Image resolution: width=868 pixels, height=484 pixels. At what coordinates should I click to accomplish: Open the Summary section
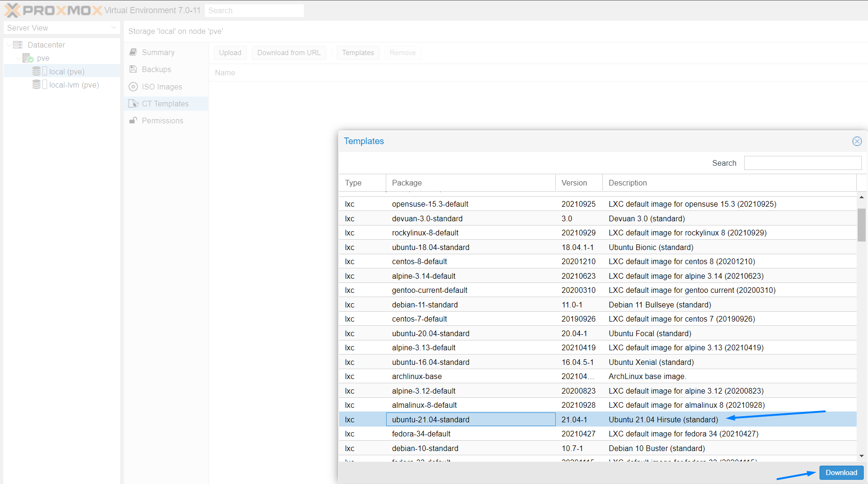[166, 52]
